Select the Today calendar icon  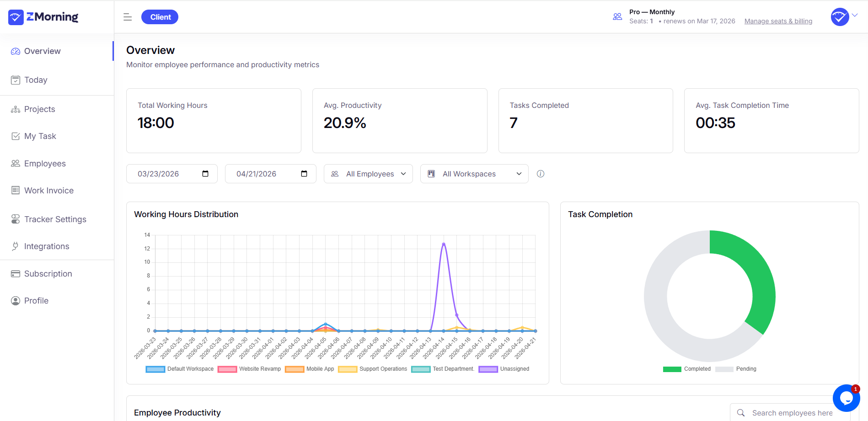click(15, 80)
